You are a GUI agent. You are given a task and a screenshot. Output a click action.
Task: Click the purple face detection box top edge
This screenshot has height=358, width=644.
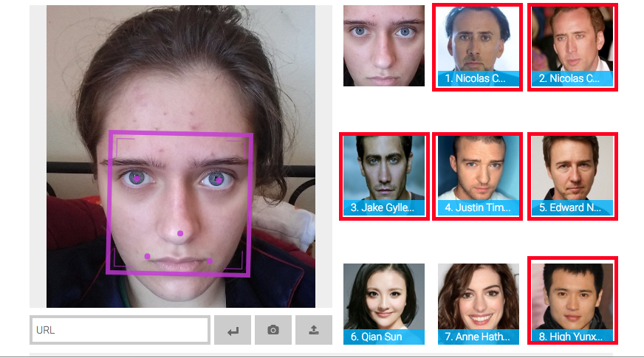[x=181, y=134]
